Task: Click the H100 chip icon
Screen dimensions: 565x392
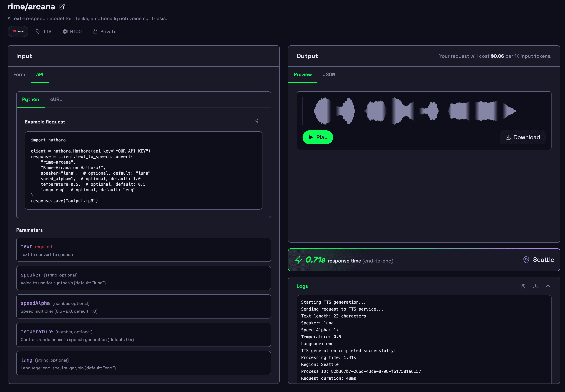Action: pyautogui.click(x=65, y=31)
